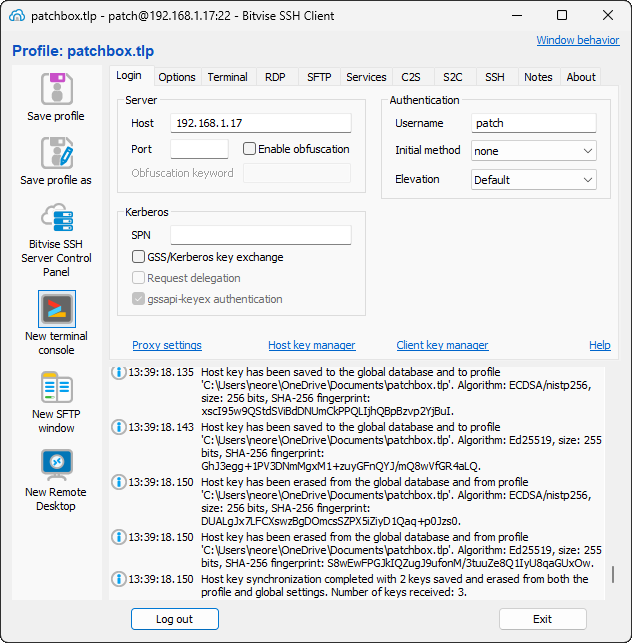Click the Save profile as icon
632x643 pixels.
click(57, 153)
